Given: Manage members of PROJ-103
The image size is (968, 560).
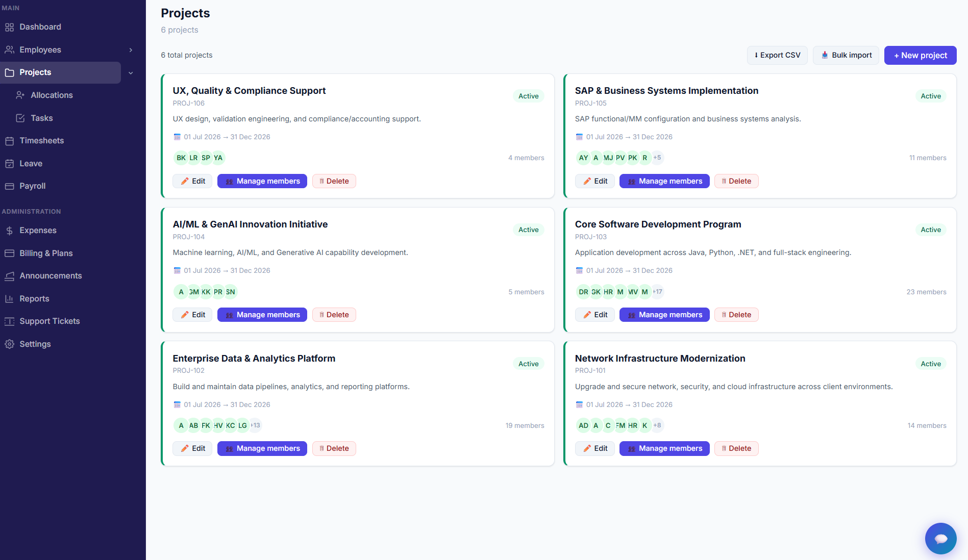Looking at the screenshot, I should pyautogui.click(x=664, y=315).
